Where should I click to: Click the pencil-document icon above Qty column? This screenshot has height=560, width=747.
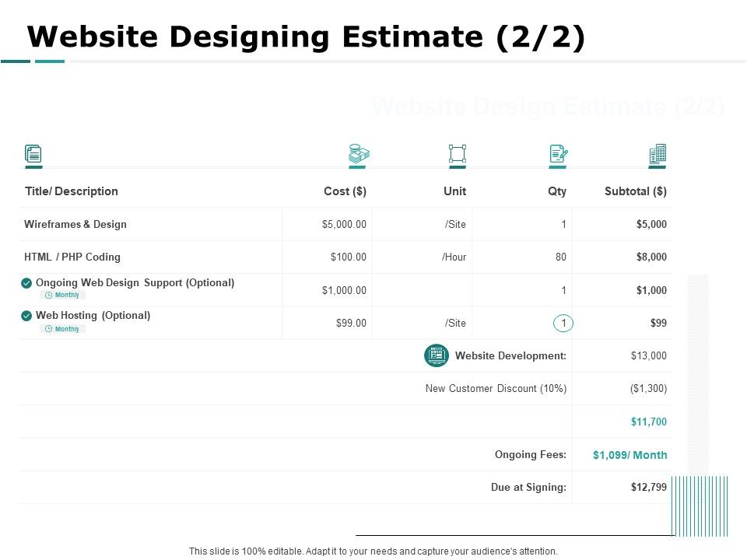click(557, 155)
